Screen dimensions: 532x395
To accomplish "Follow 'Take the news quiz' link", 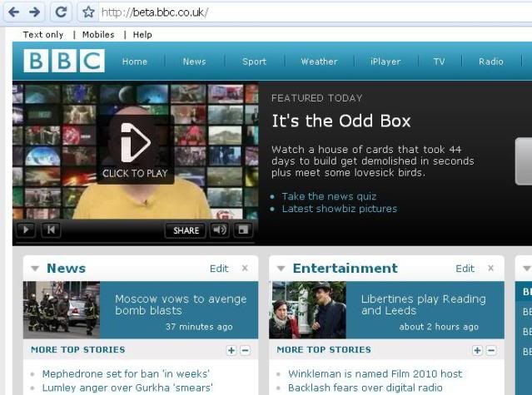I will coord(329,196).
